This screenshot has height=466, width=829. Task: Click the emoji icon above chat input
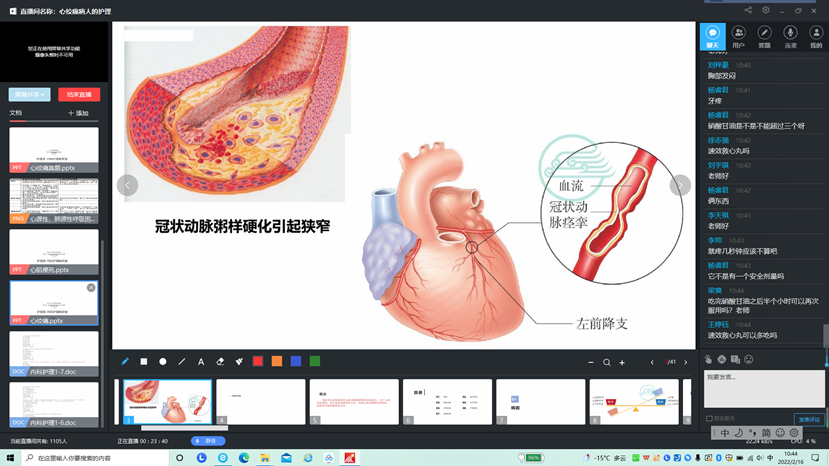[748, 360]
